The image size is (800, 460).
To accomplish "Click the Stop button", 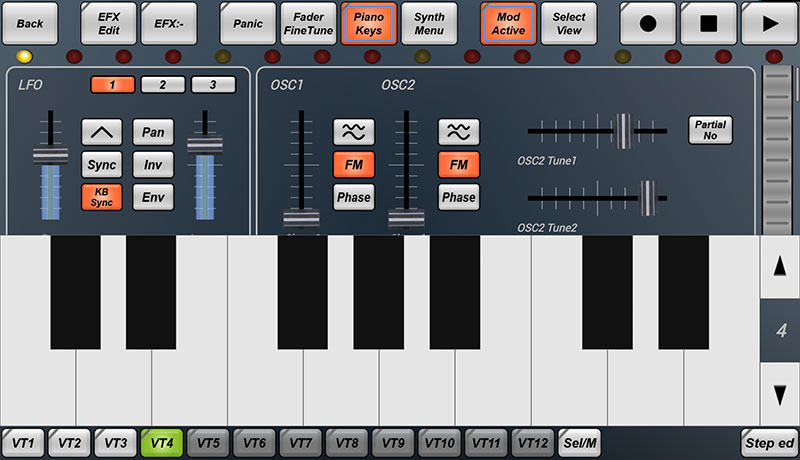I will pos(708,23).
